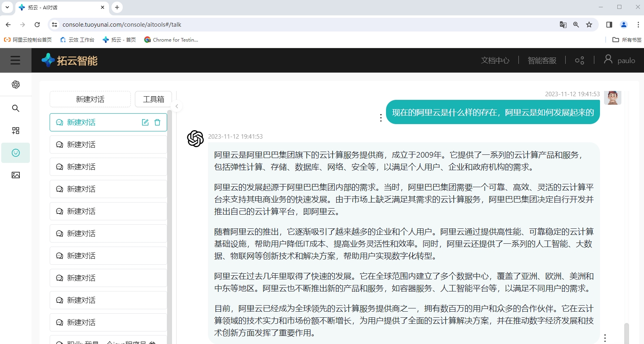The width and height of the screenshot is (644, 344).
Task: Open the search icon in left sidebar
Action: [16, 108]
